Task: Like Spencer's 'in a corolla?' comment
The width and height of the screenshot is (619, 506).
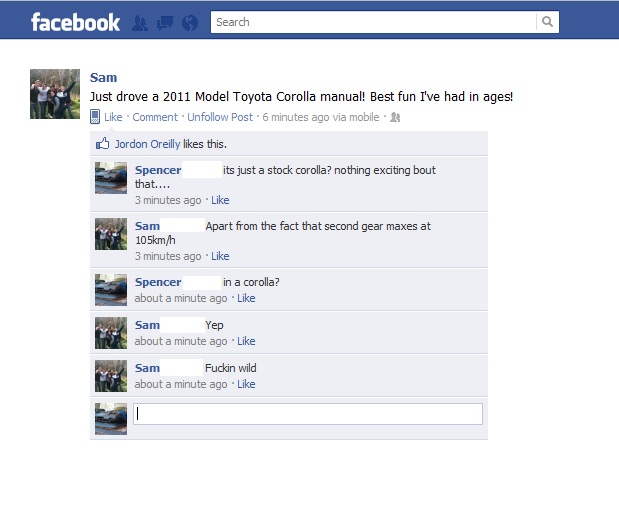Action: pos(246,298)
